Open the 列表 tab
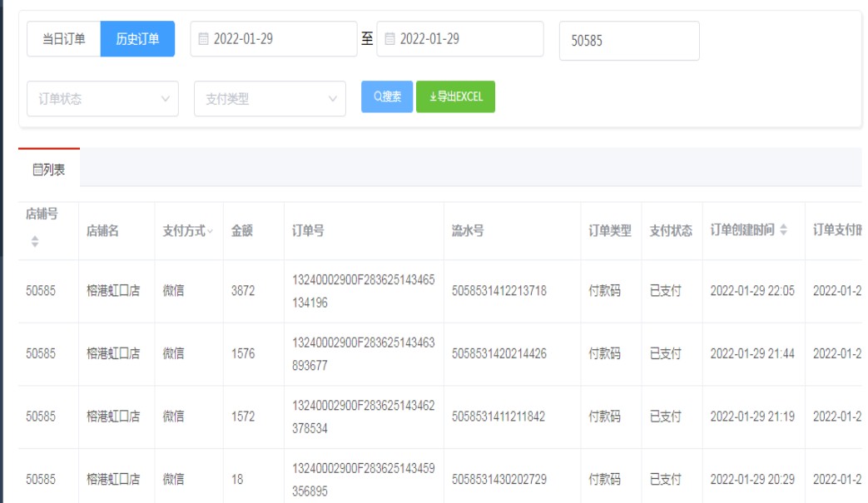The height and width of the screenshot is (503, 868). 49,170
